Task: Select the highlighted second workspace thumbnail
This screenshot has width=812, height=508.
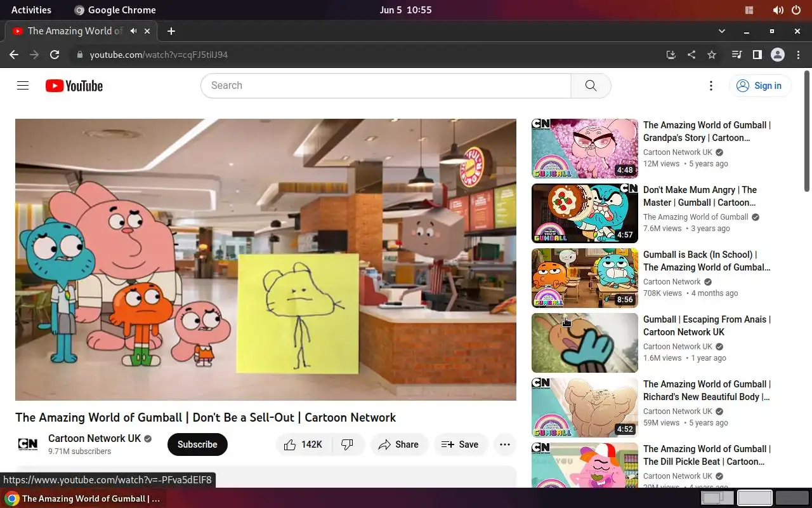Action: click(755, 498)
